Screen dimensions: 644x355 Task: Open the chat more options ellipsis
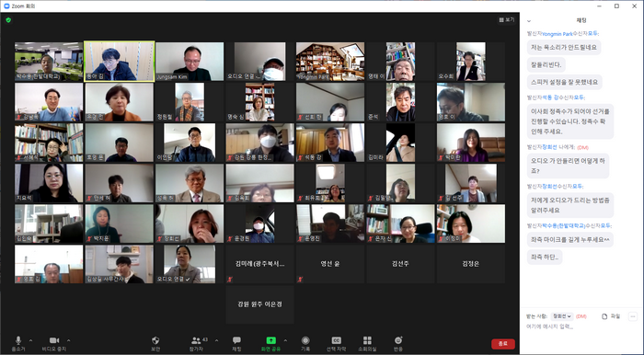[633, 316]
